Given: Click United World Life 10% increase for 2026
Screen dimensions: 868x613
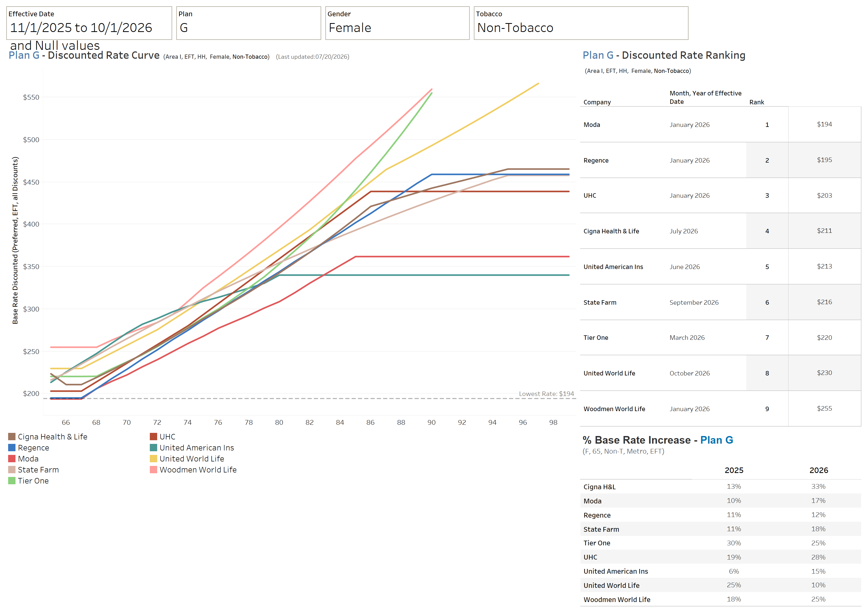Looking at the screenshot, I should 818,585.
